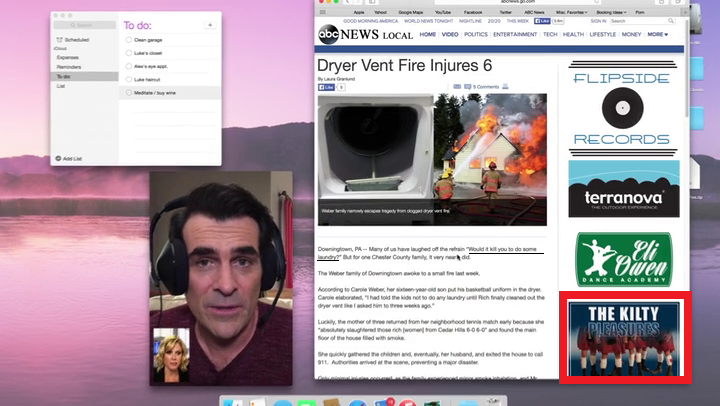Check off Meditate / buy wine reminder
This screenshot has height=406, width=720.
pos(129,93)
